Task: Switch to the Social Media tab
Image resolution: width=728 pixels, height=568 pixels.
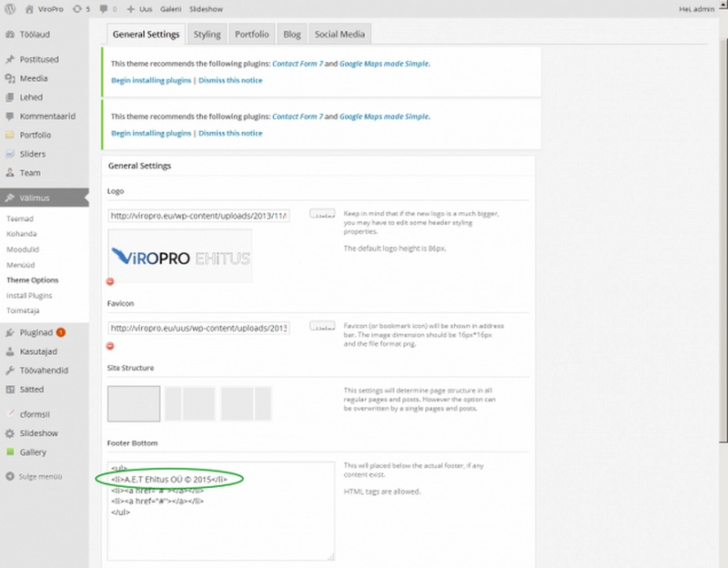Action: click(x=339, y=35)
